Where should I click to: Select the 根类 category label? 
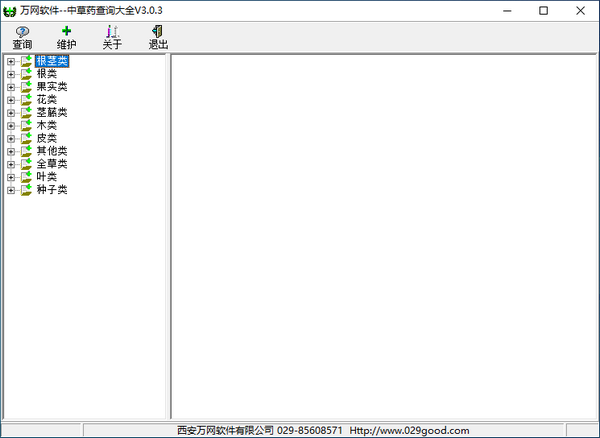coord(47,74)
